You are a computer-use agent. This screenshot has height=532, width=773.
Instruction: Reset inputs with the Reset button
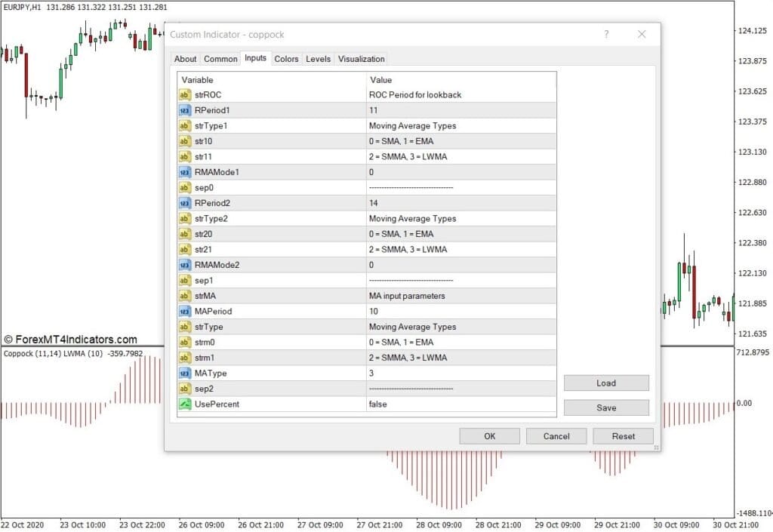pos(623,436)
